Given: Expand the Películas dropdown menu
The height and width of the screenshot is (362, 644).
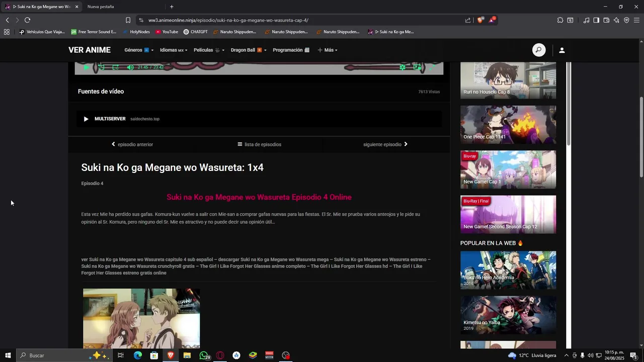Looking at the screenshot, I should (209, 50).
